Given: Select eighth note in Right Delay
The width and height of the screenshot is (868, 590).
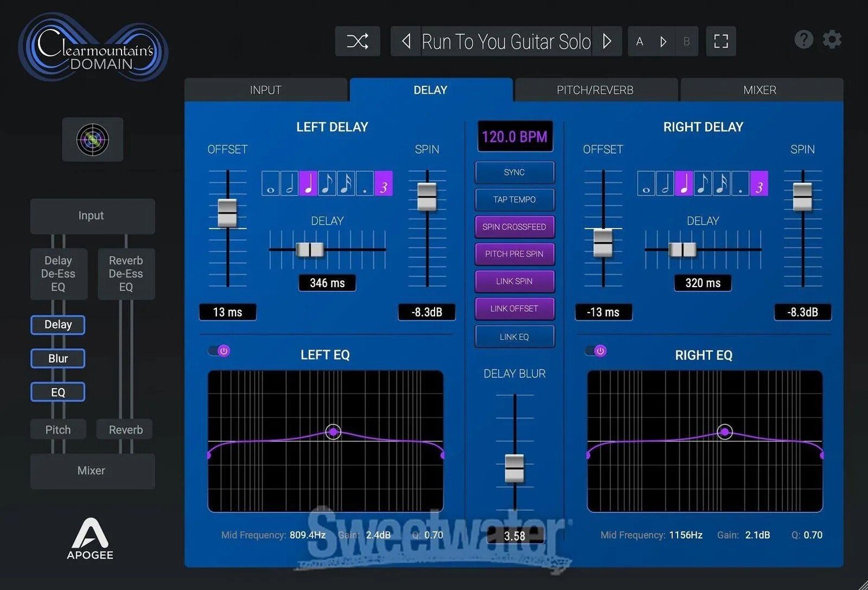Looking at the screenshot, I should (703, 183).
